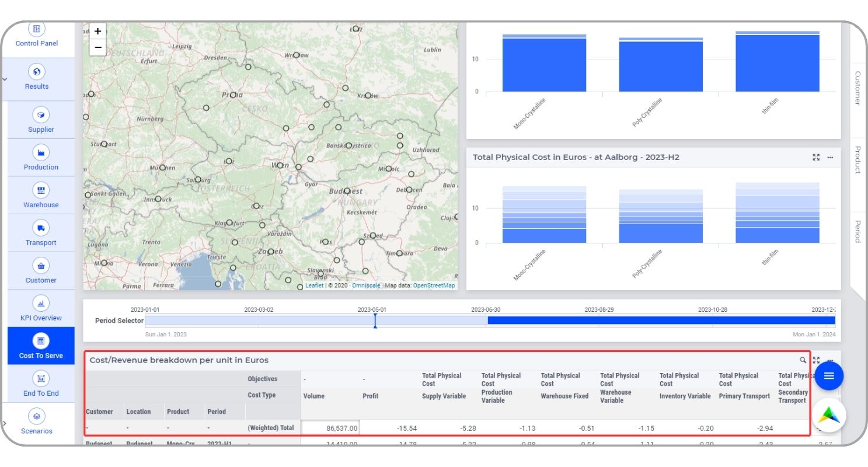Click the Location row header
The height and width of the screenshot is (467, 868).
click(138, 412)
